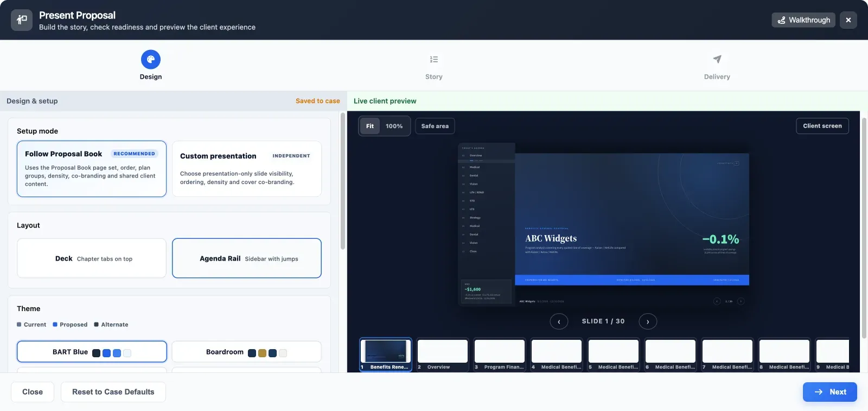Viewport: 868px width, 411px height.
Task: Click the '−0.1%' figure on the slide
Action: tap(720, 239)
